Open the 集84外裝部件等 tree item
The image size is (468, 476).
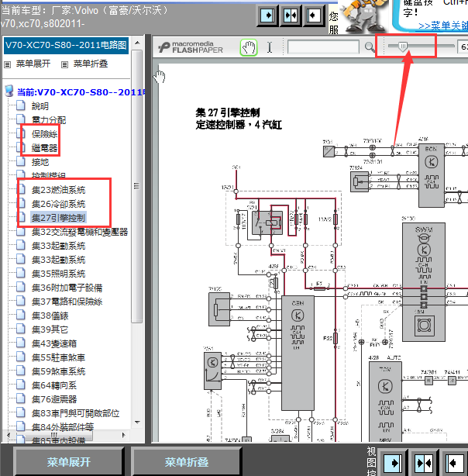coord(63,426)
